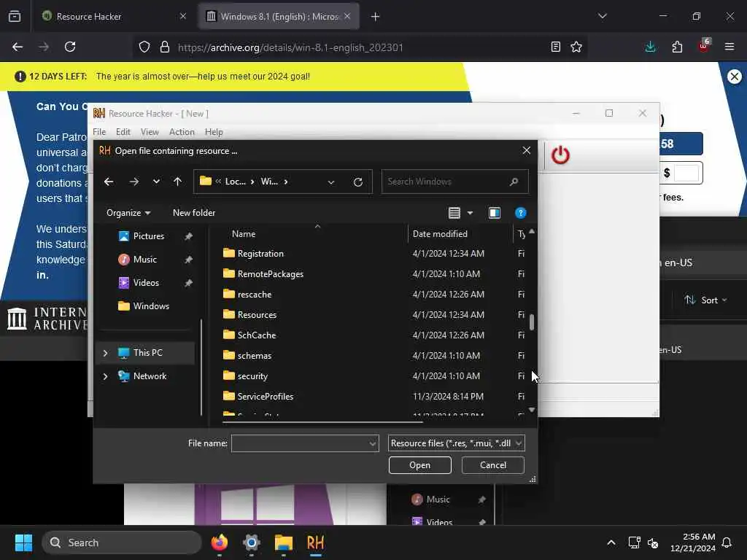Select Videos in the navigation pane
The width and height of the screenshot is (747, 560).
click(146, 283)
